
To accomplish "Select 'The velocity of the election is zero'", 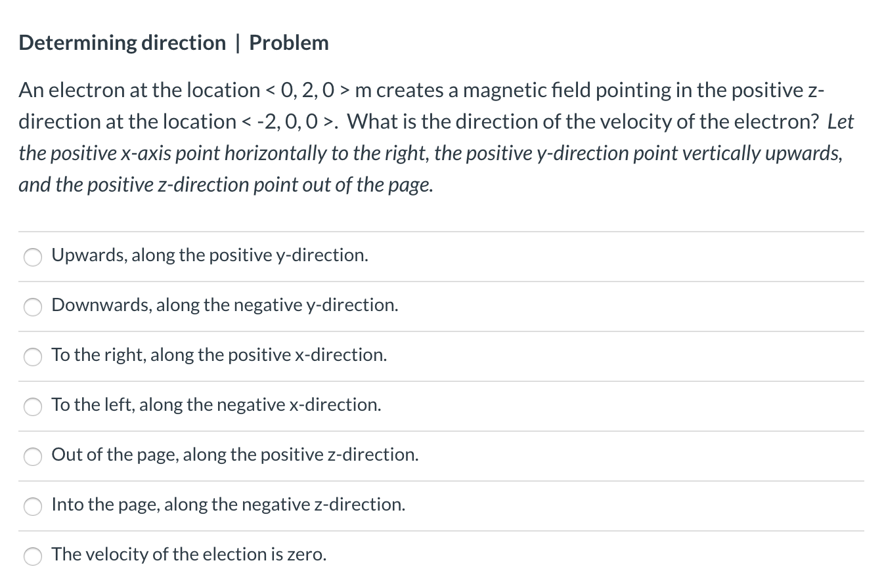I will (189, 555).
